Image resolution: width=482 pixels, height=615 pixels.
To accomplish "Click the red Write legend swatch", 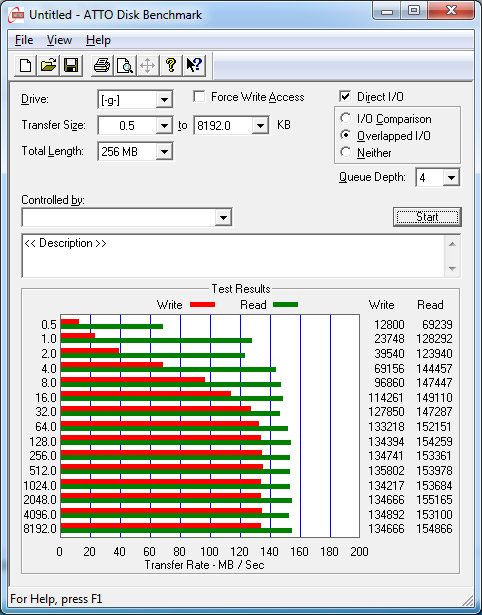I will click(202, 305).
